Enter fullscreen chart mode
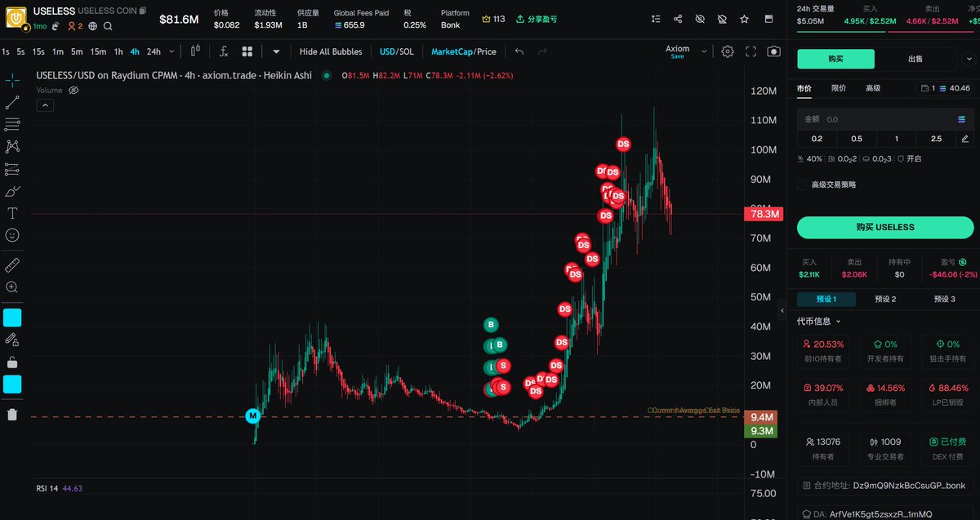Screen dimensions: 980x520 coord(751,51)
